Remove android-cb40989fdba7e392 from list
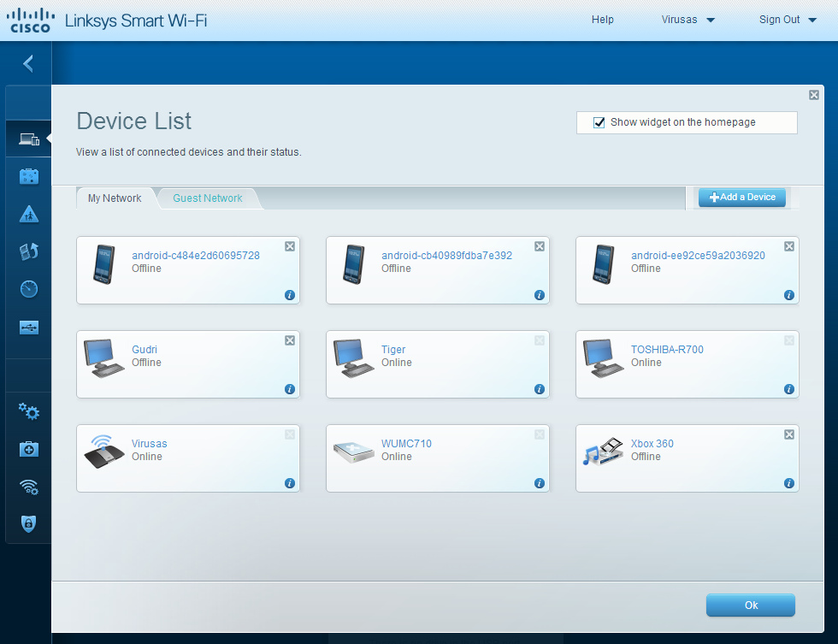 pyautogui.click(x=540, y=246)
